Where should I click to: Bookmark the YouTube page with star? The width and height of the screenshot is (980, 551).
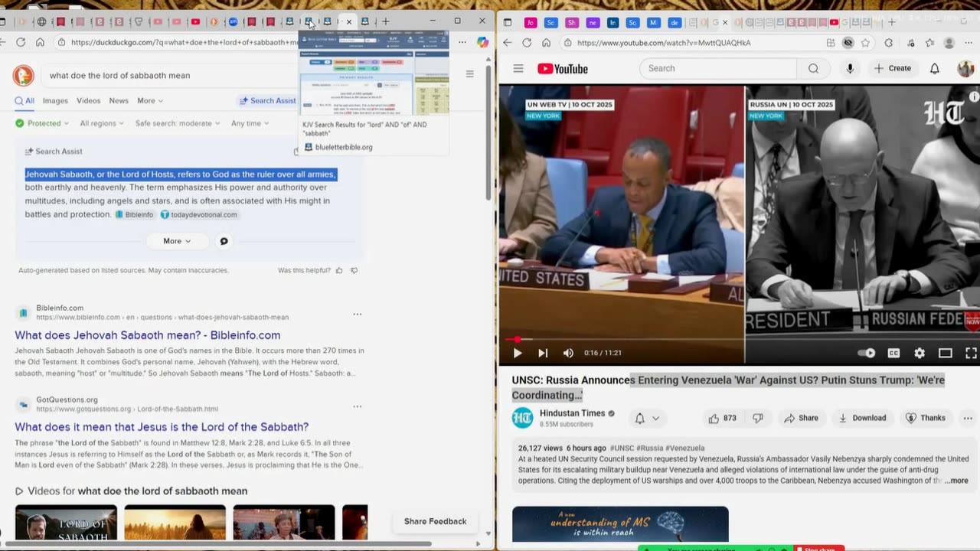point(865,43)
